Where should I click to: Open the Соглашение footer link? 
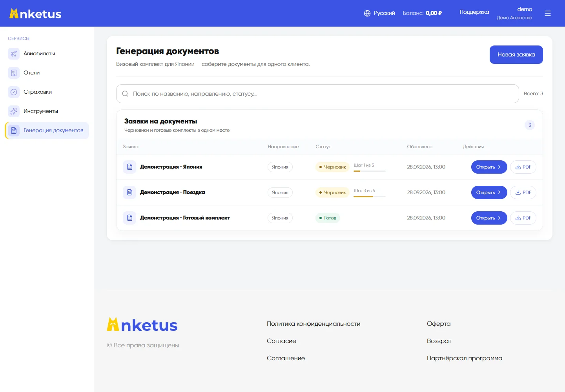pos(286,358)
